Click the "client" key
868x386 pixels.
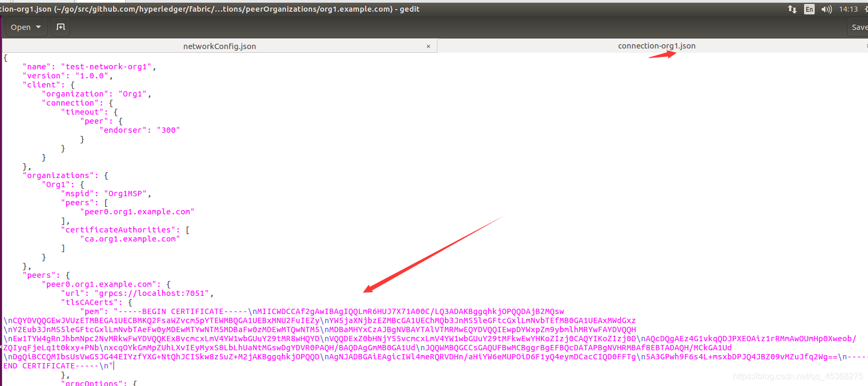click(42, 85)
